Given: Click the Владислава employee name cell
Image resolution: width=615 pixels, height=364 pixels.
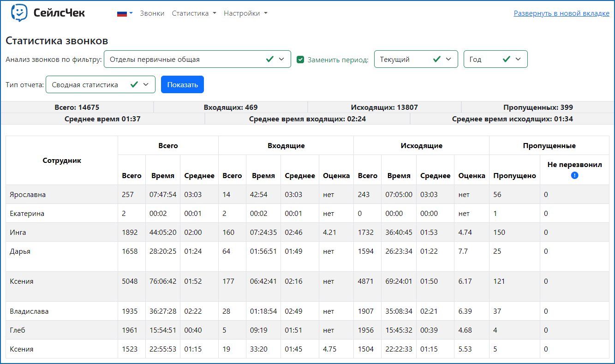Looking at the screenshot, I should pos(29,311).
